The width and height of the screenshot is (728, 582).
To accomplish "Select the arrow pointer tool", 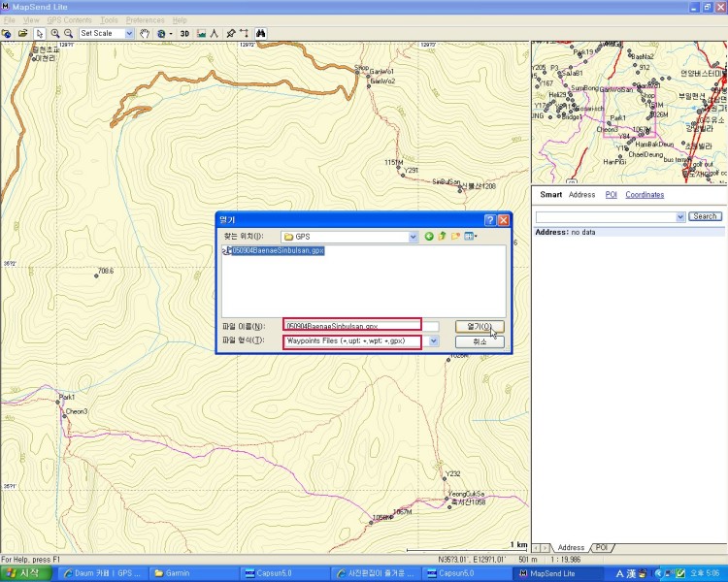I will pyautogui.click(x=40, y=33).
